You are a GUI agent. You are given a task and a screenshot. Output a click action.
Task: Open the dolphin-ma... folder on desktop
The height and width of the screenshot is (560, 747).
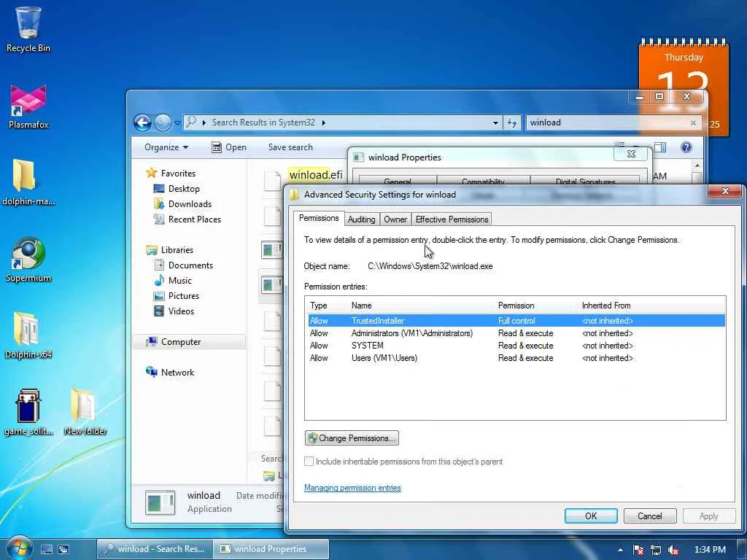pyautogui.click(x=28, y=182)
